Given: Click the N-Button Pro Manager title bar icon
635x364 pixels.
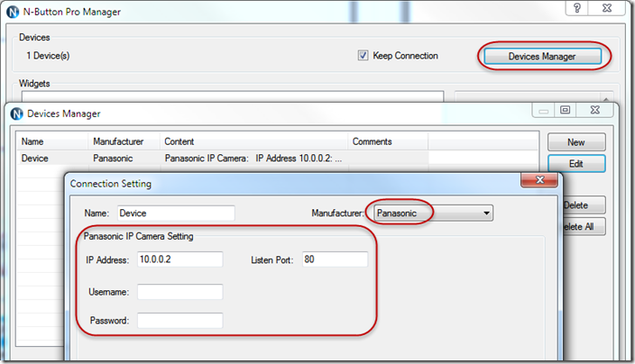Looking at the screenshot, I should pos(13,12).
